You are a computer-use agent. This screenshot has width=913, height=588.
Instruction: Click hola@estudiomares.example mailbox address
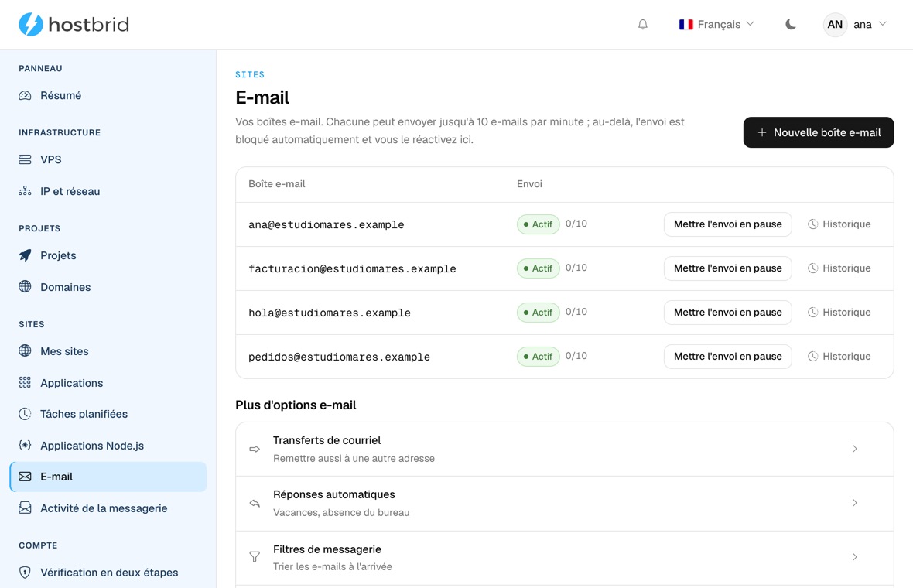pos(330,313)
